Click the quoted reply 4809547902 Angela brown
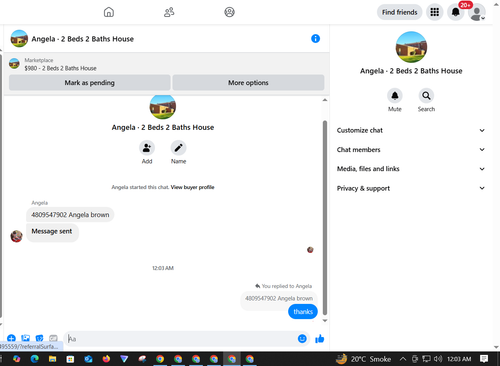 (x=279, y=298)
